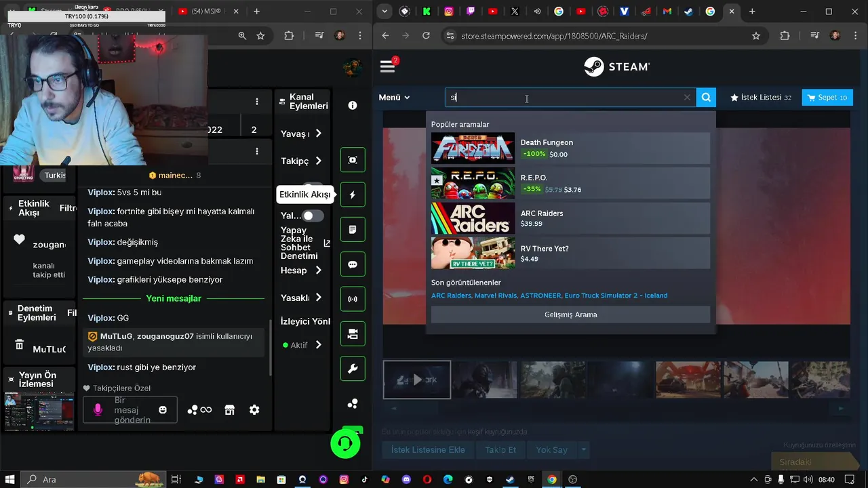Reload the Steam store page

coord(426,36)
